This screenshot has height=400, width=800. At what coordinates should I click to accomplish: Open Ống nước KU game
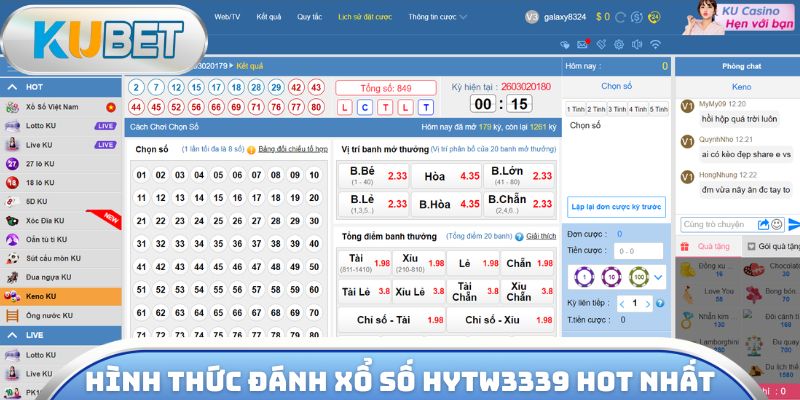(x=61, y=315)
